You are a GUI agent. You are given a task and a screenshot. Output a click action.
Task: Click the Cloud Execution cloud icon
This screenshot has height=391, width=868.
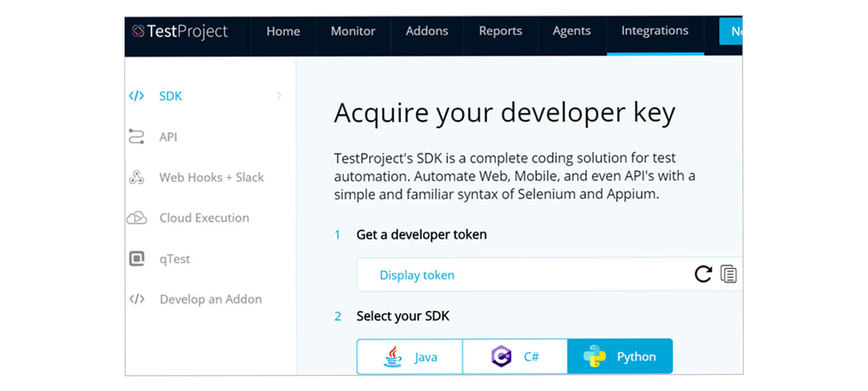point(137,218)
